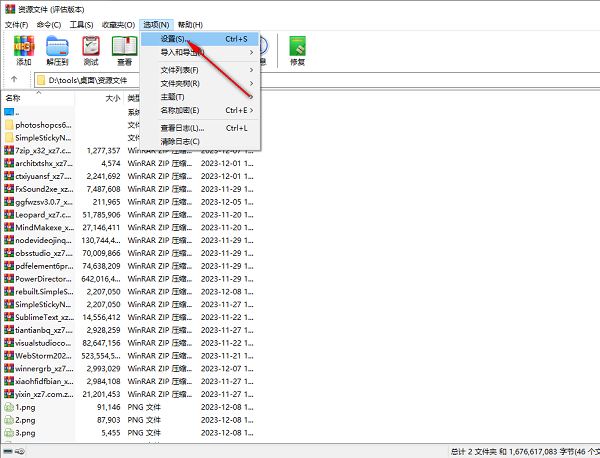Sort by Size (大小) column header

coord(99,98)
